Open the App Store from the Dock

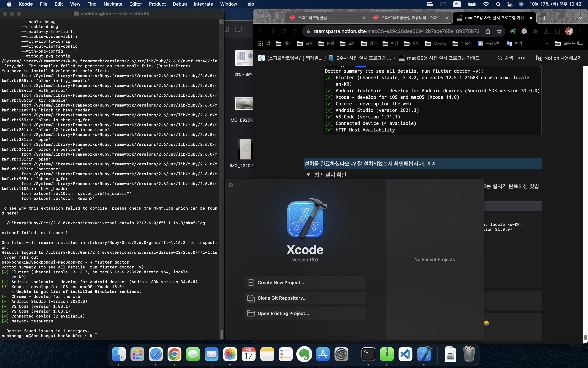click(323, 354)
